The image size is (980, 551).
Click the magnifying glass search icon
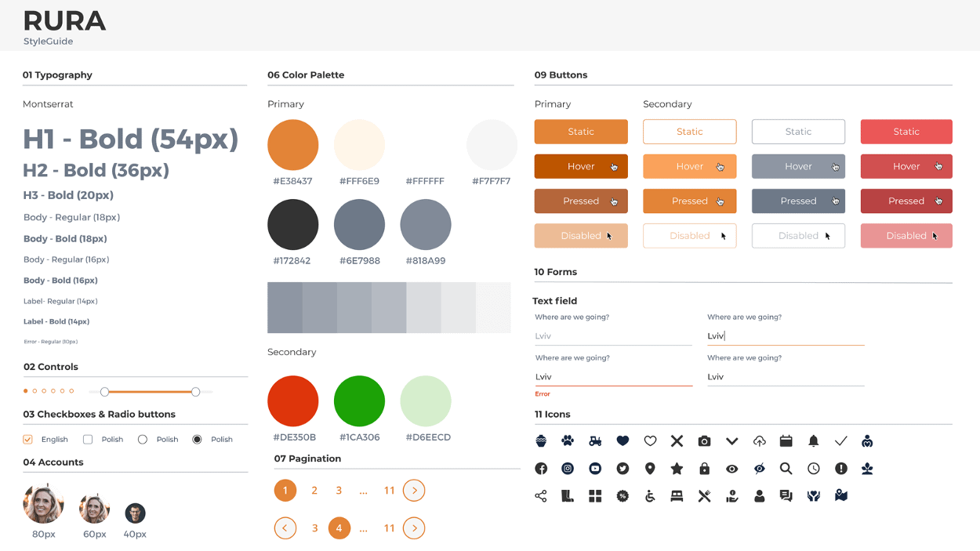click(786, 469)
